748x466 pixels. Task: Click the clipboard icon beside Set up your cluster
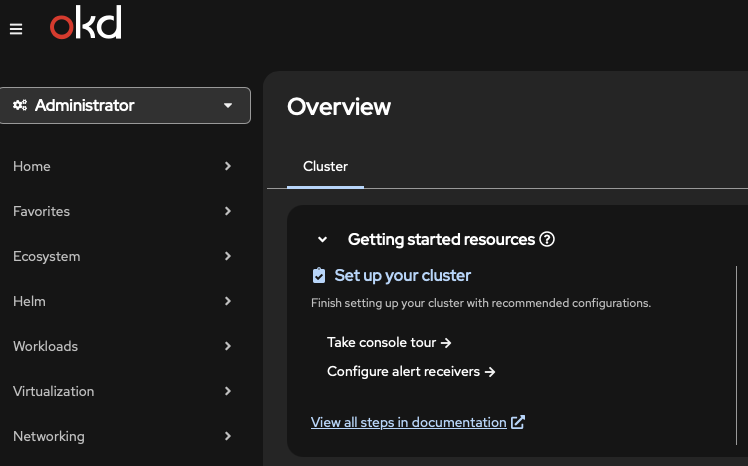(x=319, y=275)
